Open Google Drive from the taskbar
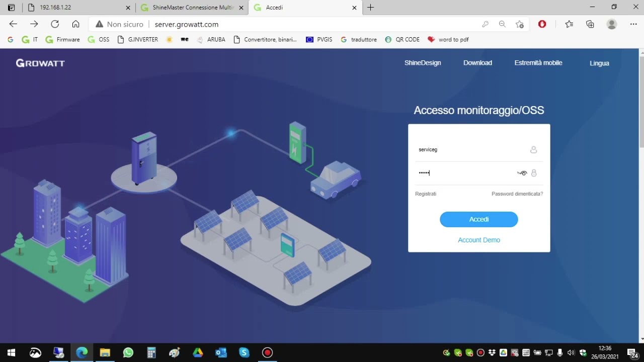 198,352
